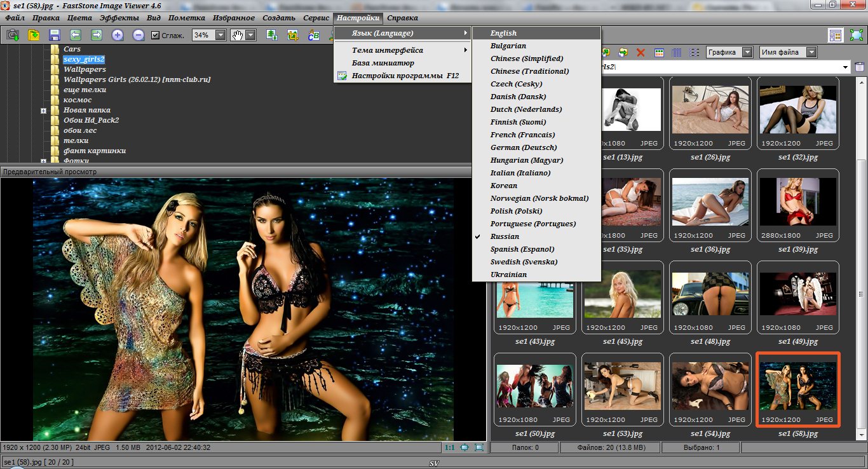The height and width of the screenshot is (469, 868).
Task: Open the Эффекты menu
Action: point(119,18)
